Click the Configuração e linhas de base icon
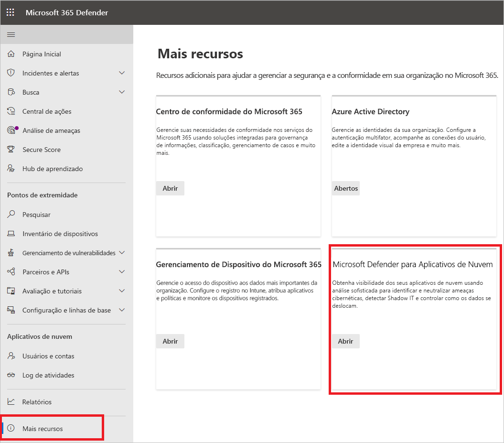This screenshot has width=504, height=443. click(11, 310)
